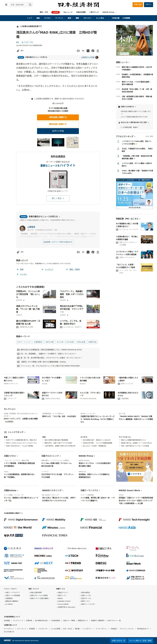Open the hamburger menu
Image resolution: width=157 pixels, height=644 pixels.
6,5
